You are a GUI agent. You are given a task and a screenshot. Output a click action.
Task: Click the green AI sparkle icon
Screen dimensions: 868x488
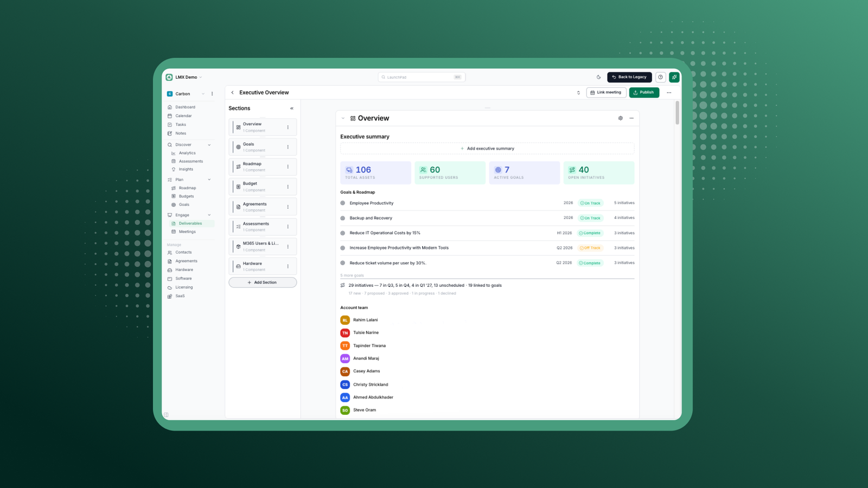(674, 77)
